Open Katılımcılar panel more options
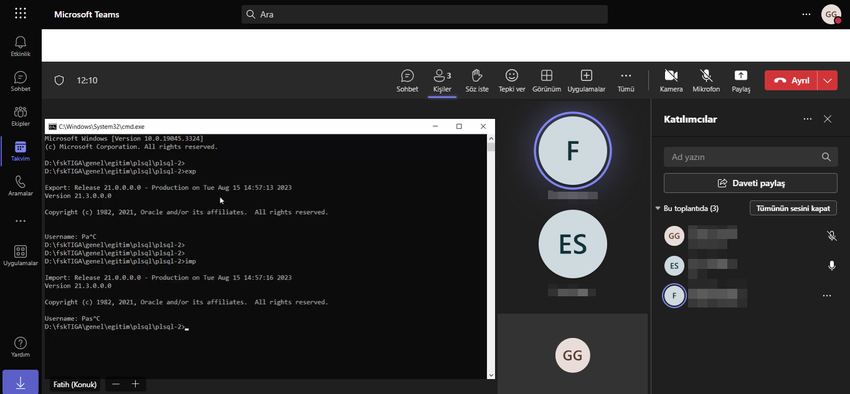Viewport: 850px width, 394px height. (x=808, y=119)
